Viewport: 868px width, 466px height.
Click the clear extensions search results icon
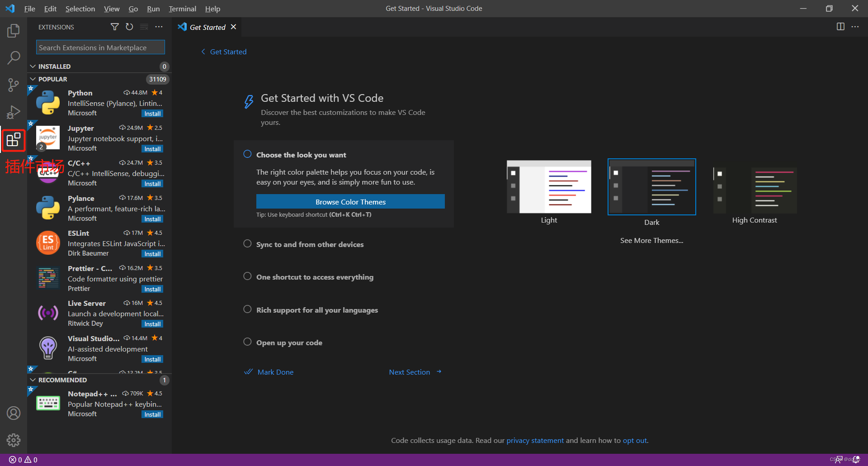click(144, 27)
